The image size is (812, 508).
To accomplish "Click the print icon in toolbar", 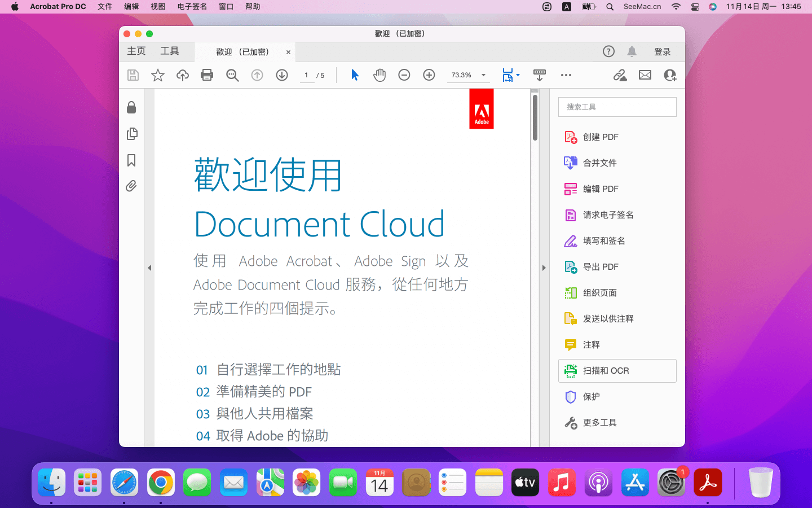I will [x=207, y=75].
